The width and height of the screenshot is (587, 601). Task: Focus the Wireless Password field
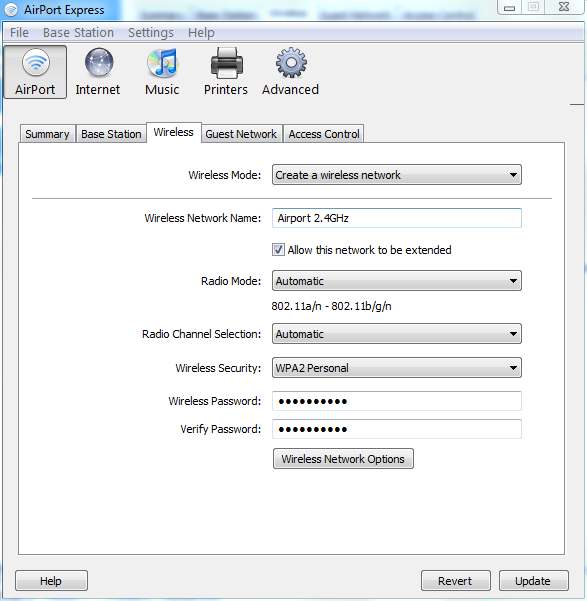point(397,401)
